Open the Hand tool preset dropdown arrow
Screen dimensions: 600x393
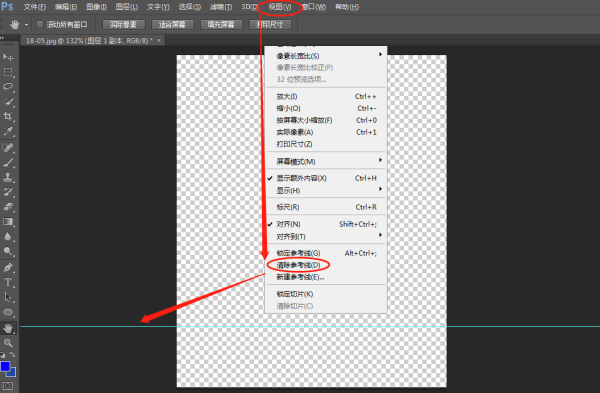tap(26, 25)
